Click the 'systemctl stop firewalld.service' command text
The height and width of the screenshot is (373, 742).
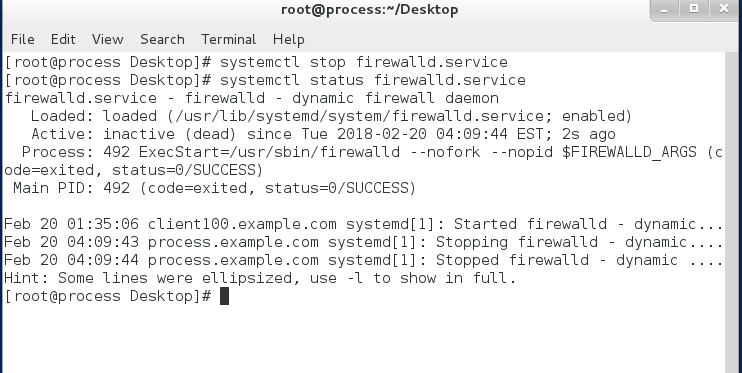coord(363,62)
